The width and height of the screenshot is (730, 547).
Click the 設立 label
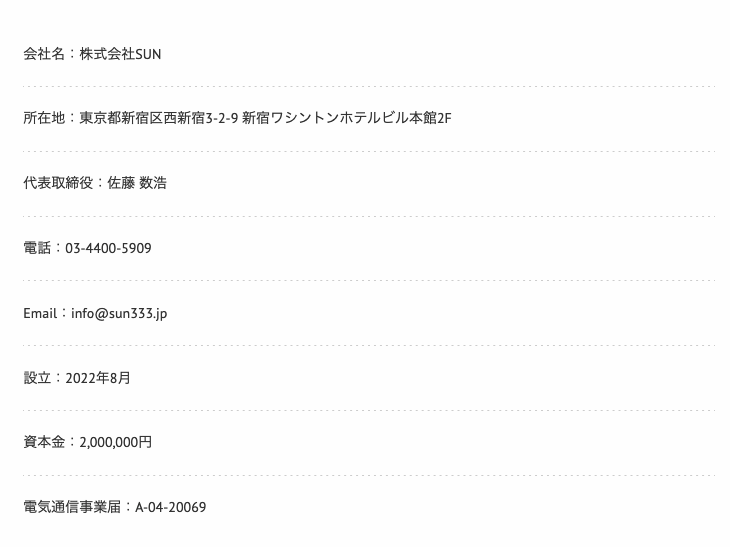pos(37,378)
